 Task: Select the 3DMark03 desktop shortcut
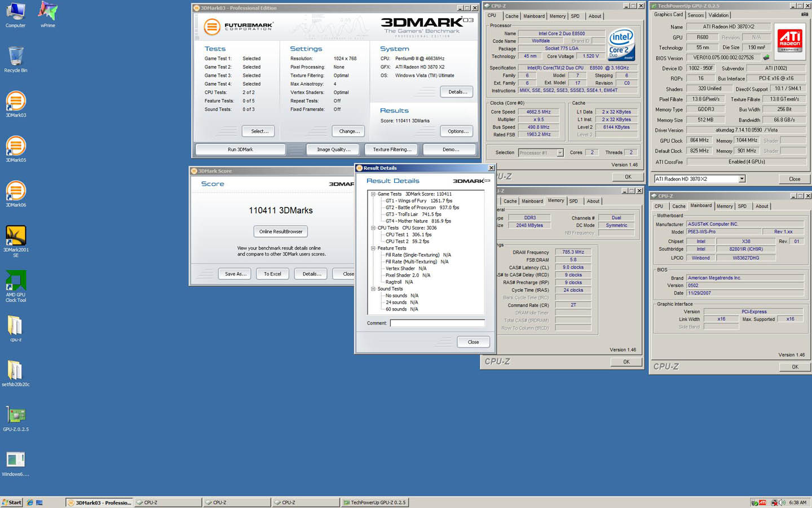tap(16, 104)
